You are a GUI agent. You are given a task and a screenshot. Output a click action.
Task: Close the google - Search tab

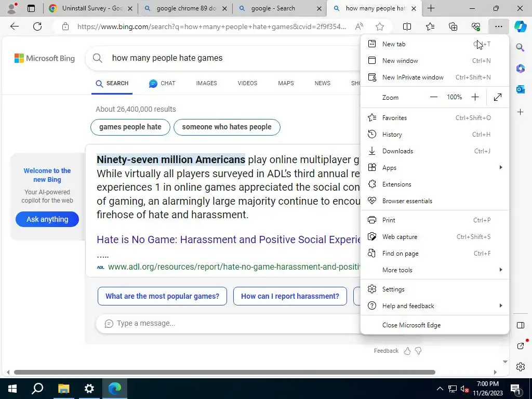point(319,9)
